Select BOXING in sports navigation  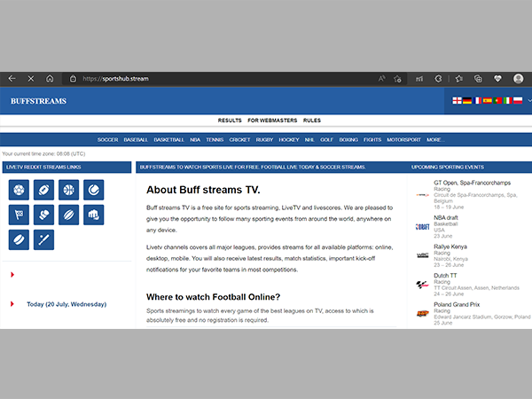(348, 140)
